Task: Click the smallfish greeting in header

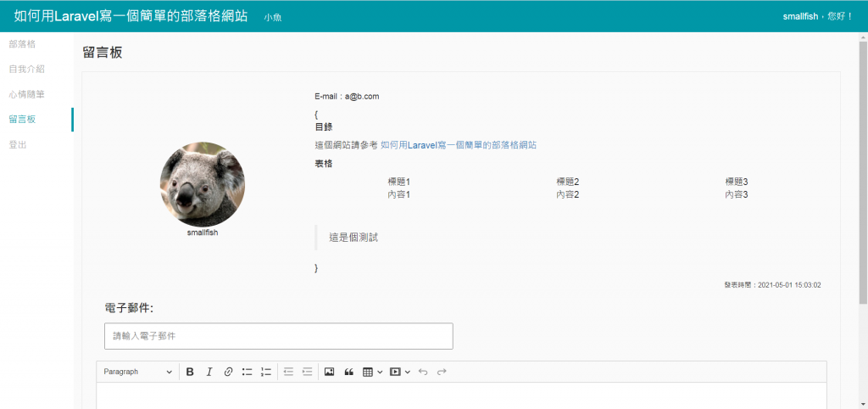Action: (818, 16)
